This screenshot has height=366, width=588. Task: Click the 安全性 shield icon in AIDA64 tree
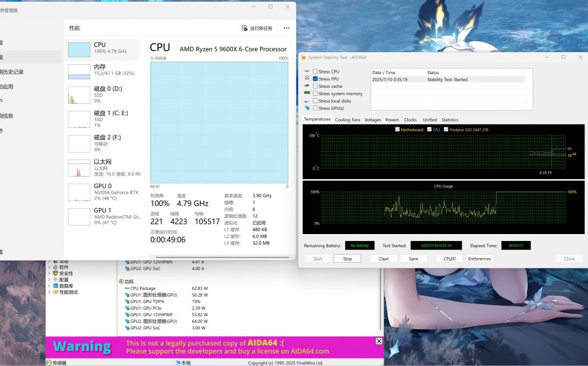point(55,274)
